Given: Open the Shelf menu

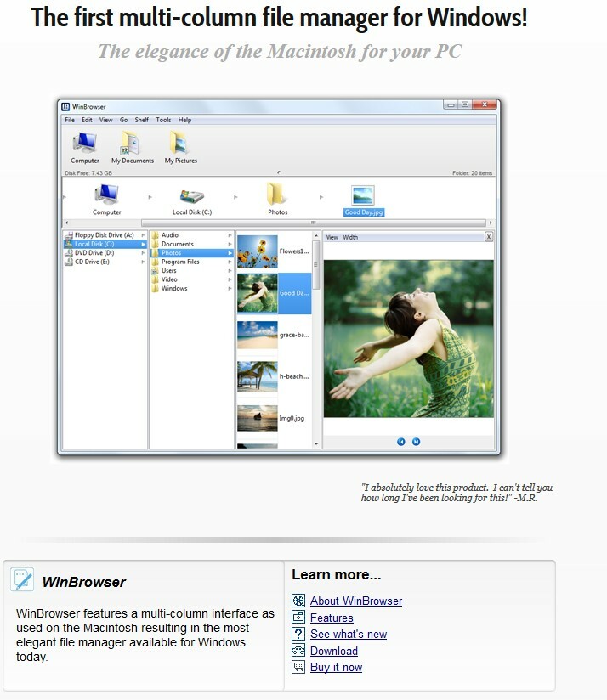Looking at the screenshot, I should point(142,120).
